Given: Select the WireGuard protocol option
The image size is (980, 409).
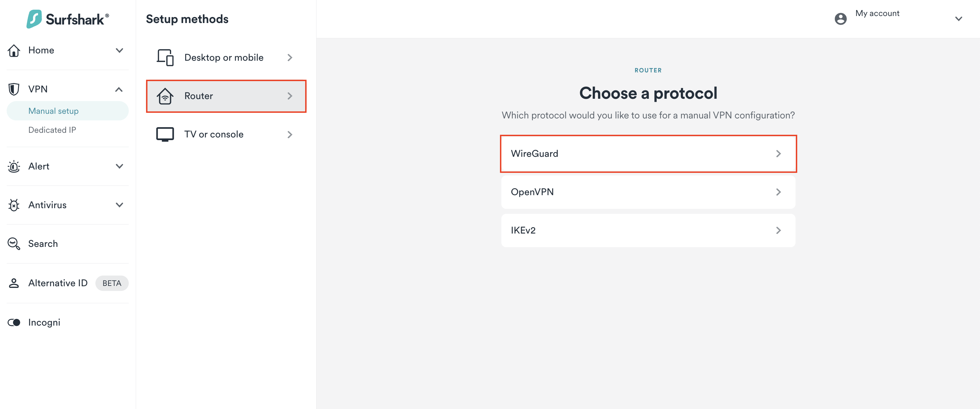Looking at the screenshot, I should pos(648,154).
